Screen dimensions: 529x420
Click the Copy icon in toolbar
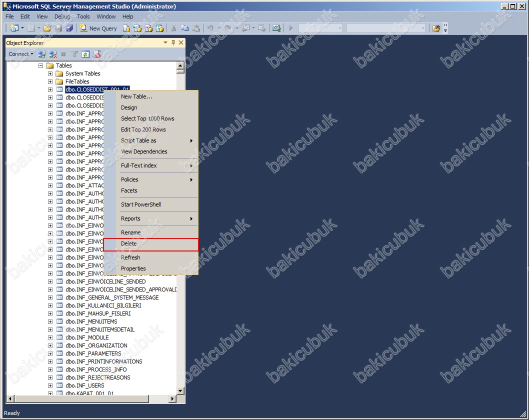(x=185, y=28)
